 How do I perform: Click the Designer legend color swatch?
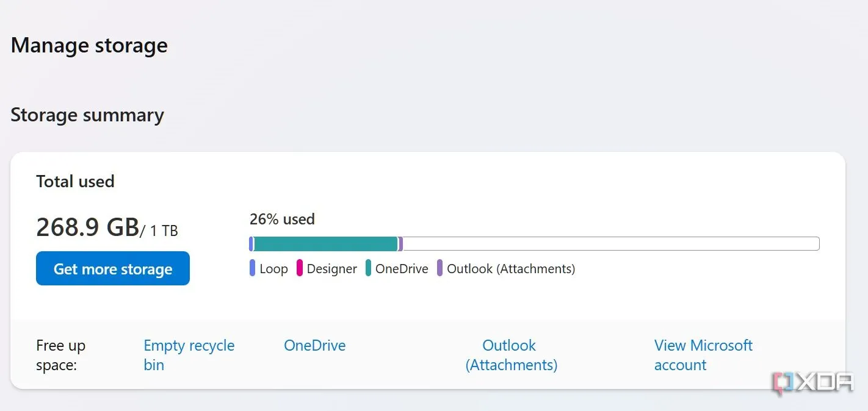click(x=300, y=268)
